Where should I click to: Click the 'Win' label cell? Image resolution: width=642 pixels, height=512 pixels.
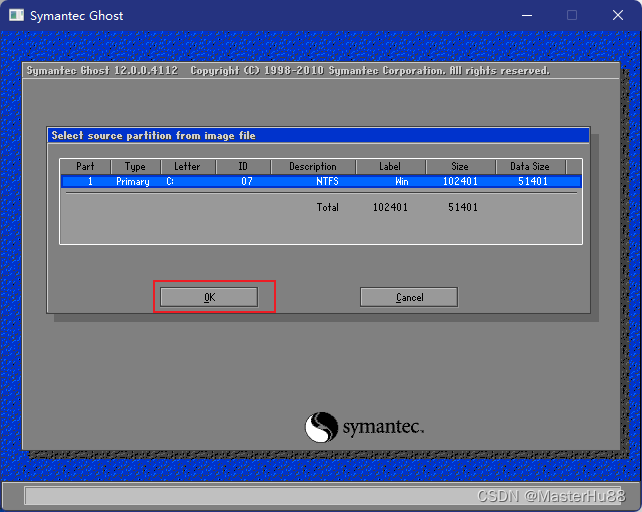pos(402,181)
